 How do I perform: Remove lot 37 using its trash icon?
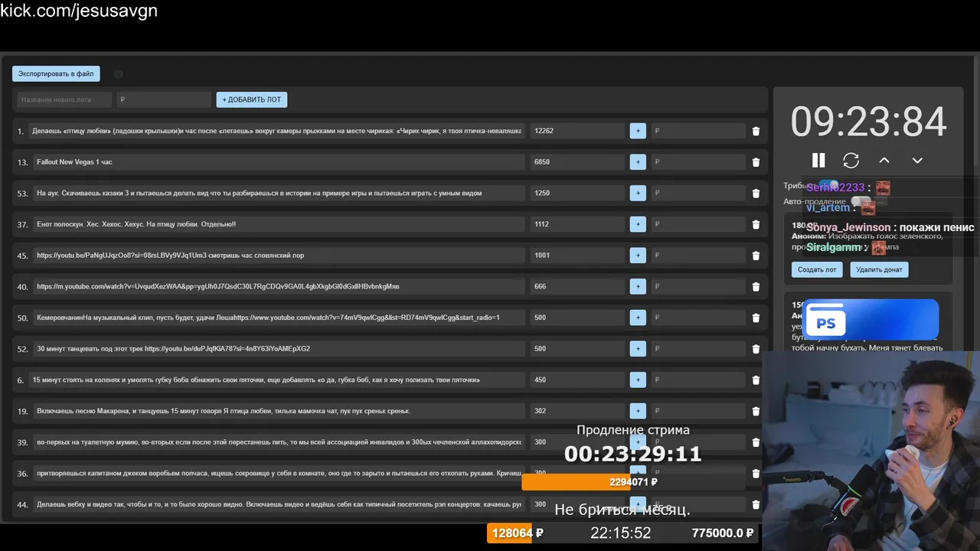[x=756, y=224]
